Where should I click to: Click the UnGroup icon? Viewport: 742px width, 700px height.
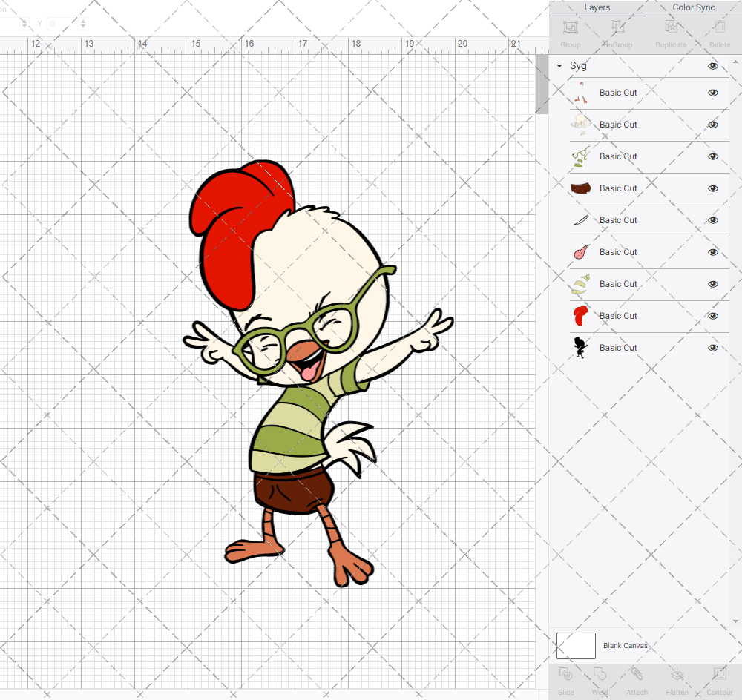pos(617,27)
